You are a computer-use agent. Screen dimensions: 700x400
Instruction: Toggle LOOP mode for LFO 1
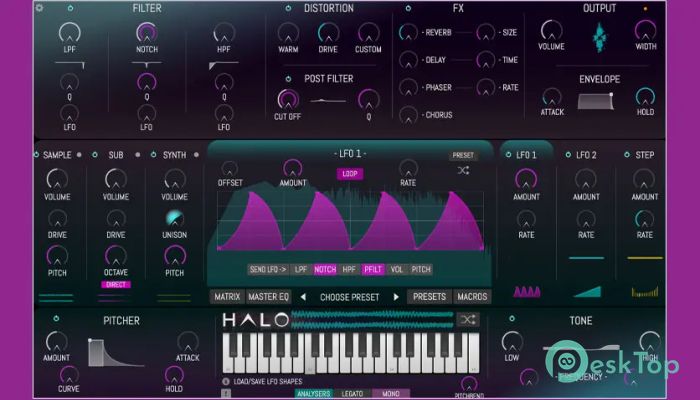pos(350,174)
